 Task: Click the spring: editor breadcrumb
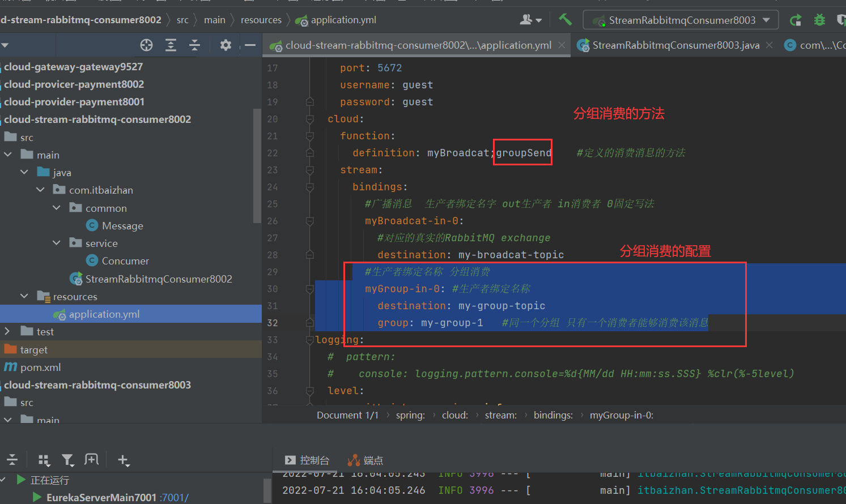[x=410, y=415]
